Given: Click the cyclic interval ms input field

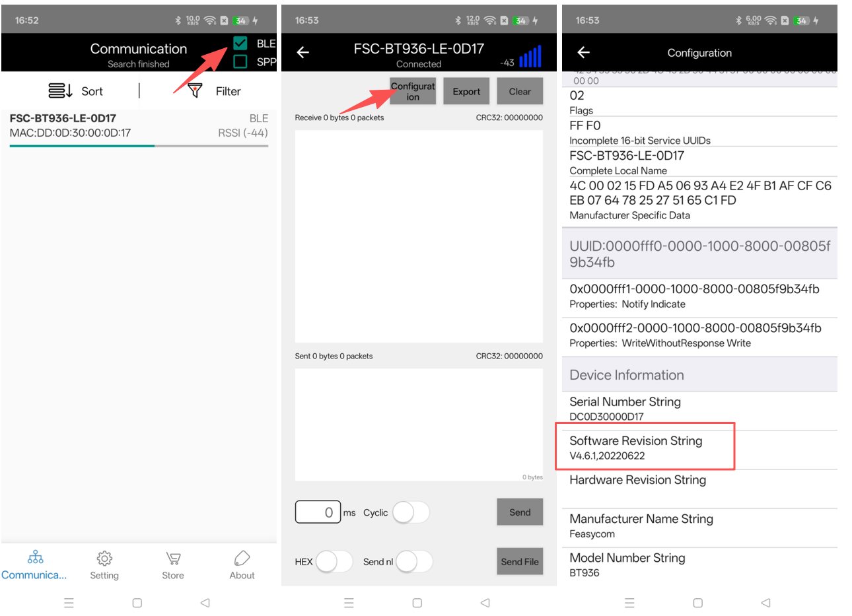Looking at the screenshot, I should tap(318, 512).
